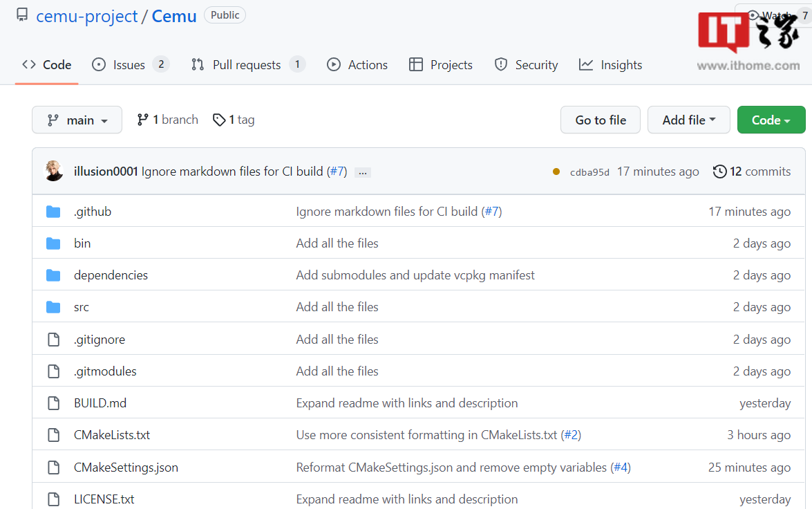The height and width of the screenshot is (509, 812).
Task: Click the branch icon beside 1 branch
Action: tap(142, 120)
